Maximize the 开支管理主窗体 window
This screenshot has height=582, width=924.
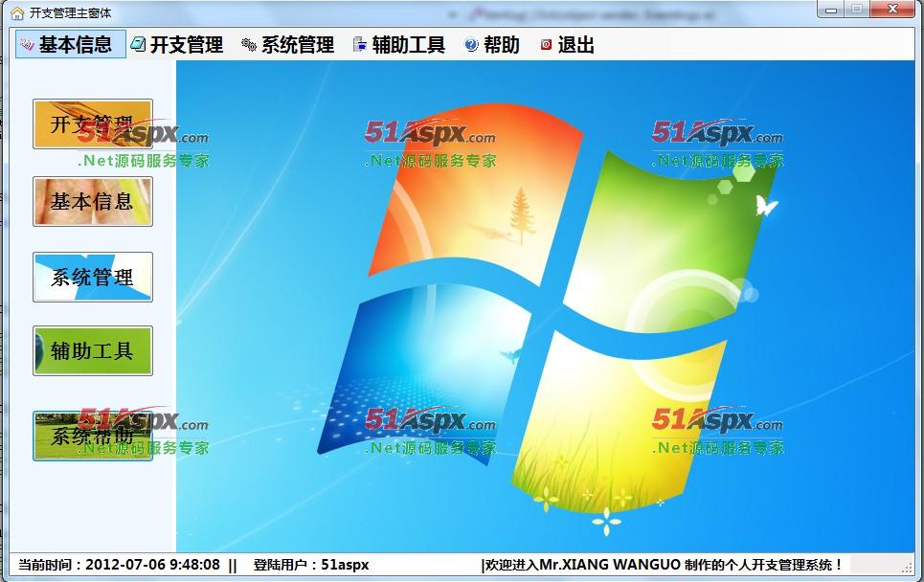(x=857, y=10)
